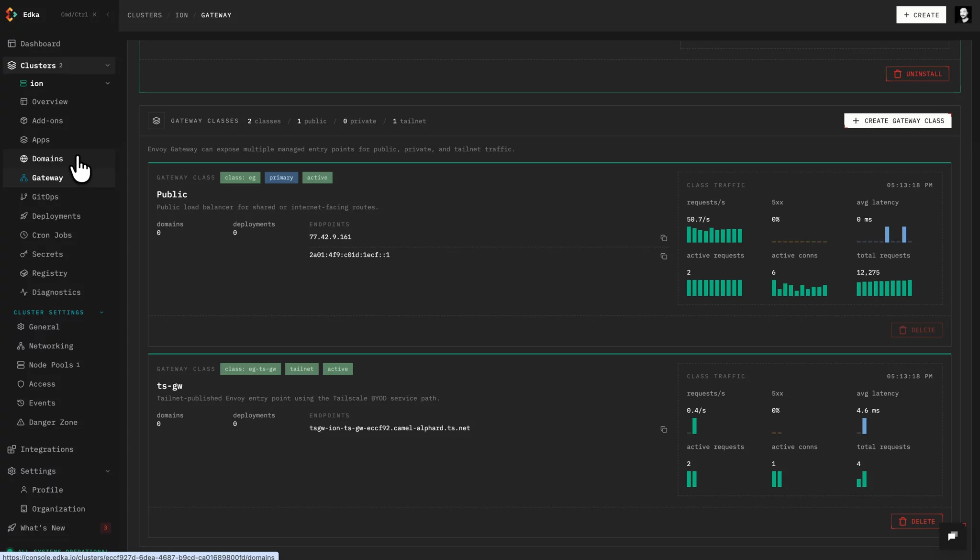The height and width of the screenshot is (560, 980).
Task: Click the ION breadcrumb
Action: [181, 15]
